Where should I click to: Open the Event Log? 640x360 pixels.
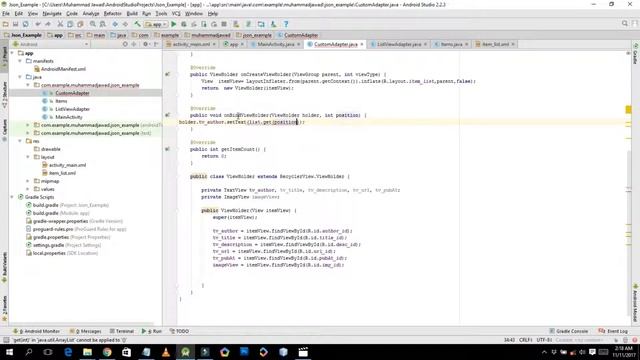pos(613,331)
